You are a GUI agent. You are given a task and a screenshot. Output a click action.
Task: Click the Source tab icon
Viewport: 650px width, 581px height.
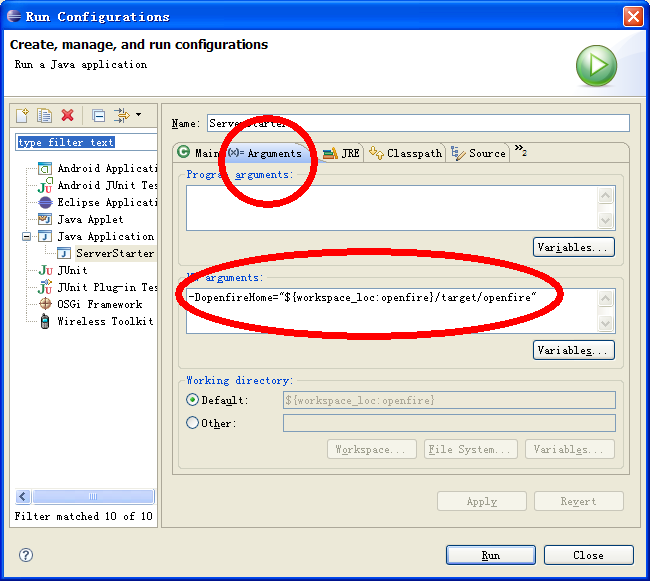pos(458,153)
